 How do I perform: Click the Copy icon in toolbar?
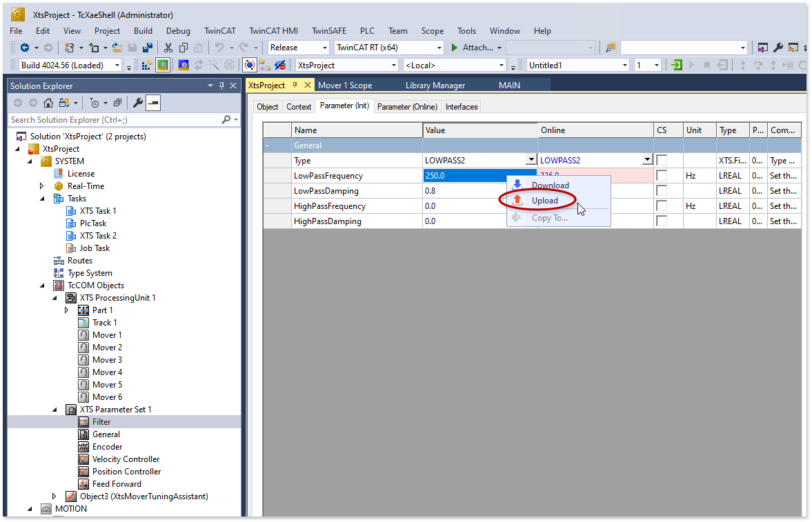click(184, 48)
